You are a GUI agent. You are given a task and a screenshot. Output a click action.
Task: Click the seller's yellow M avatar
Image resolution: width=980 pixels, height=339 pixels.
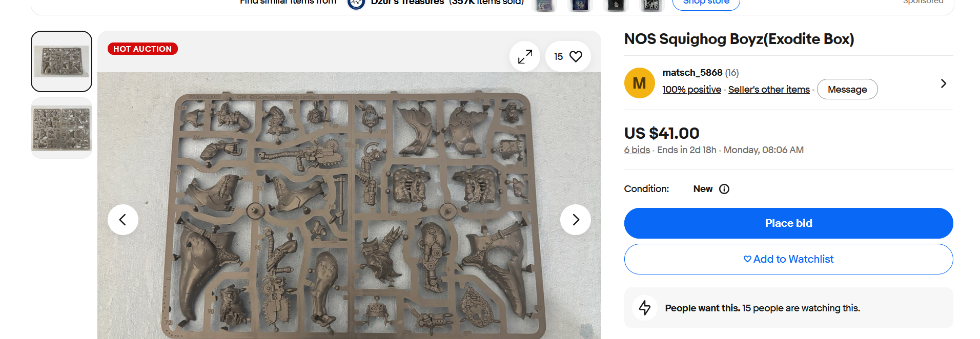640,83
